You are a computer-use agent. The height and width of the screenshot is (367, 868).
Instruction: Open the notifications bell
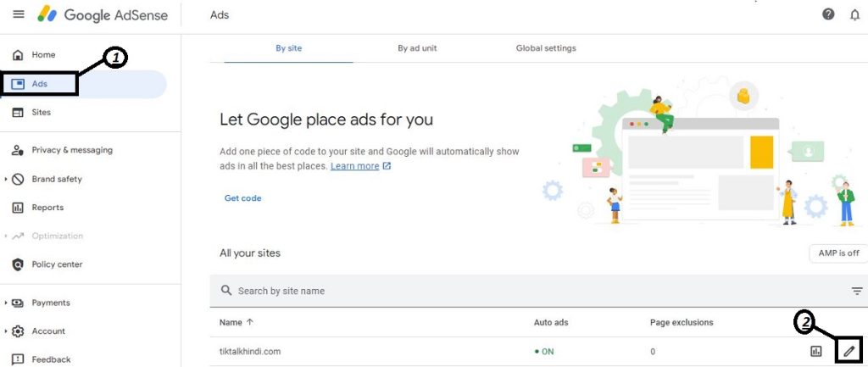pos(854,15)
